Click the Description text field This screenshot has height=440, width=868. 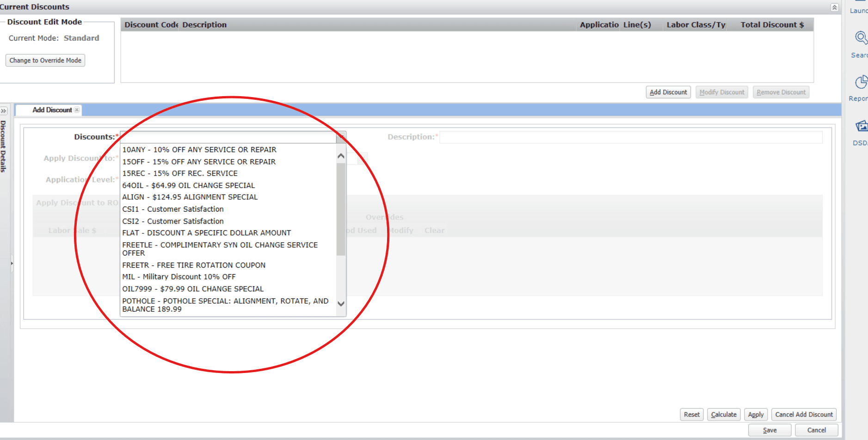pyautogui.click(x=631, y=137)
